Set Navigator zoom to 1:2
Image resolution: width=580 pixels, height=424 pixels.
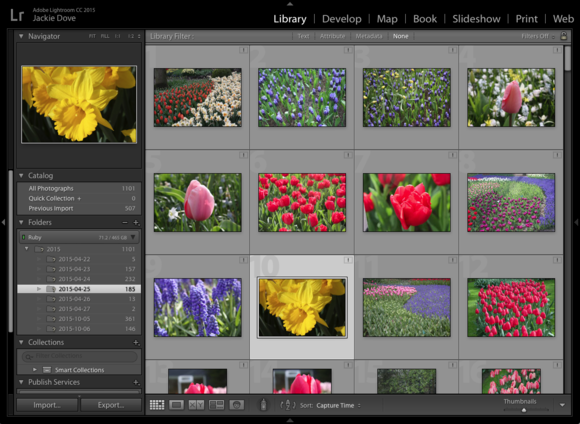coord(131,36)
